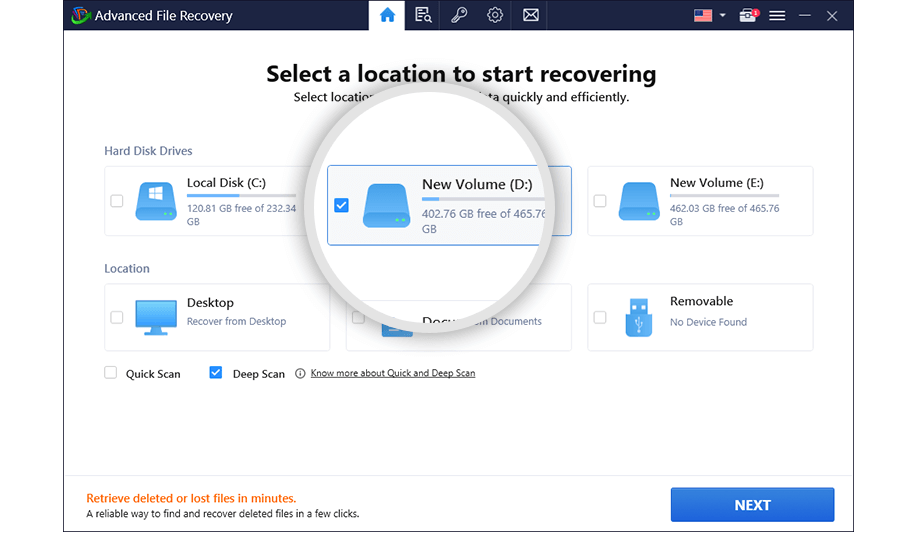Image resolution: width=917 pixels, height=534 pixels.
Task: Click the key registration icon
Action: (459, 15)
